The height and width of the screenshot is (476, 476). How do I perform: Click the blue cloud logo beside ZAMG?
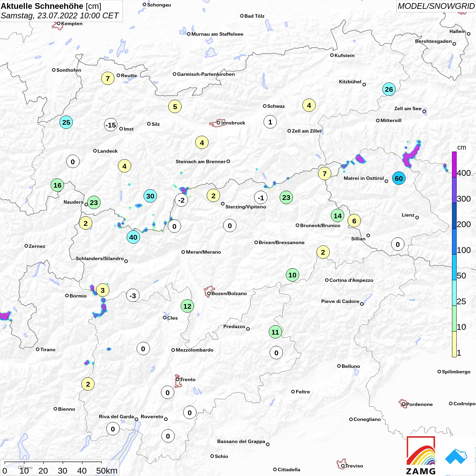456,457
